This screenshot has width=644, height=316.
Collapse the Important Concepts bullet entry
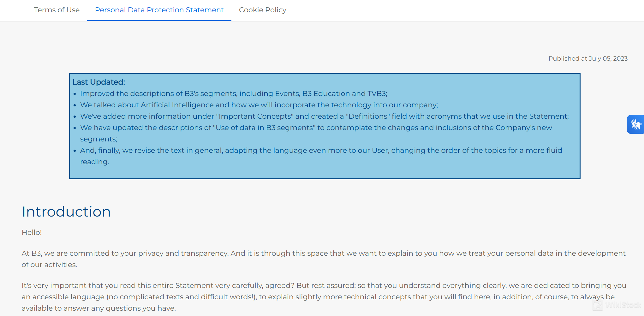coord(325,116)
